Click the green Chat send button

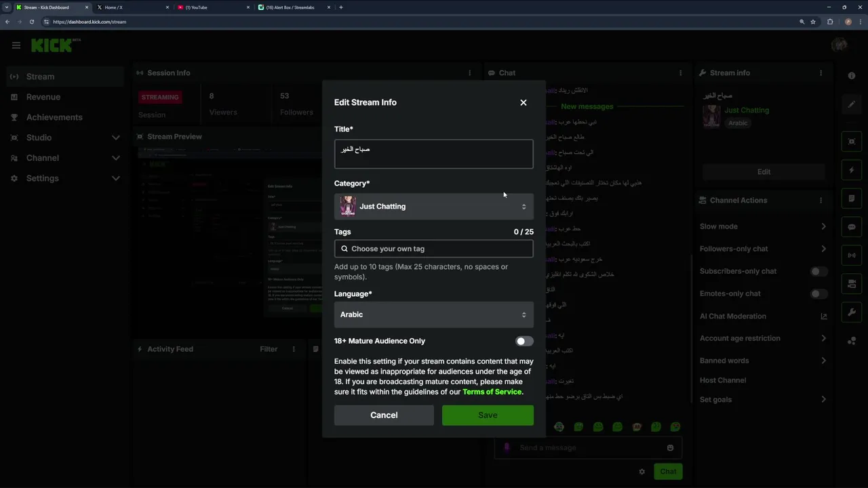668,472
